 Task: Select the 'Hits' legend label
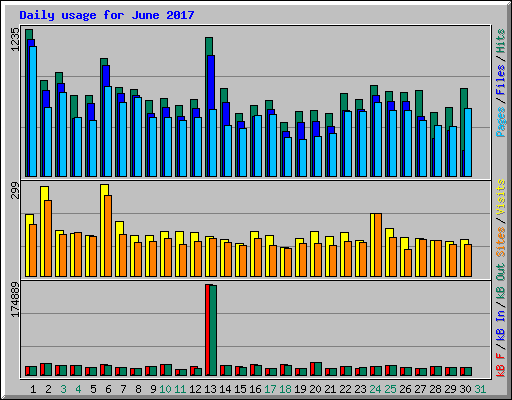[x=500, y=41]
